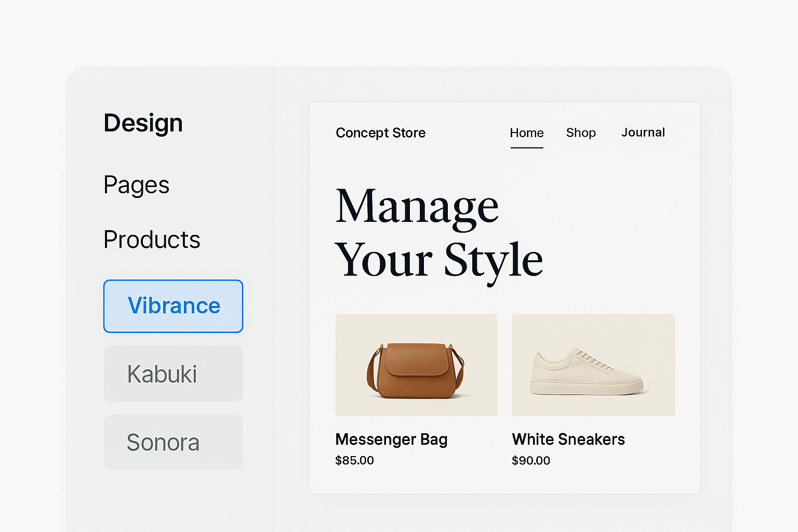
Task: Open the Journal tab
Action: pos(643,132)
